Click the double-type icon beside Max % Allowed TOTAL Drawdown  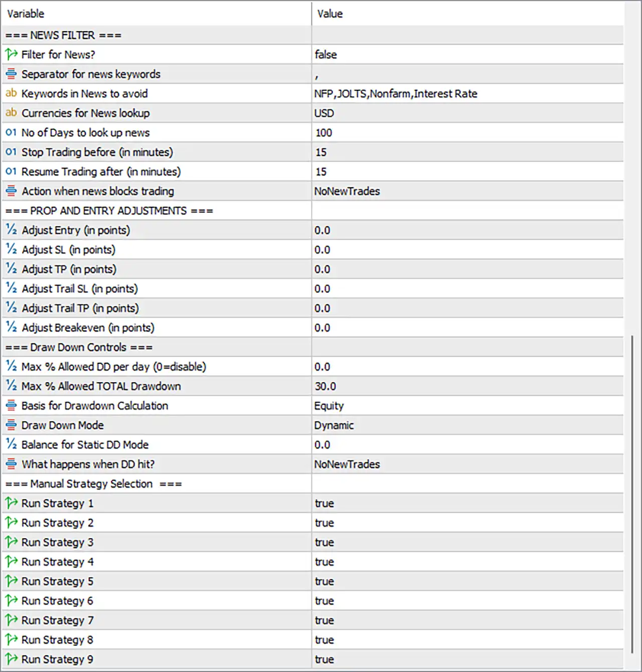point(11,386)
